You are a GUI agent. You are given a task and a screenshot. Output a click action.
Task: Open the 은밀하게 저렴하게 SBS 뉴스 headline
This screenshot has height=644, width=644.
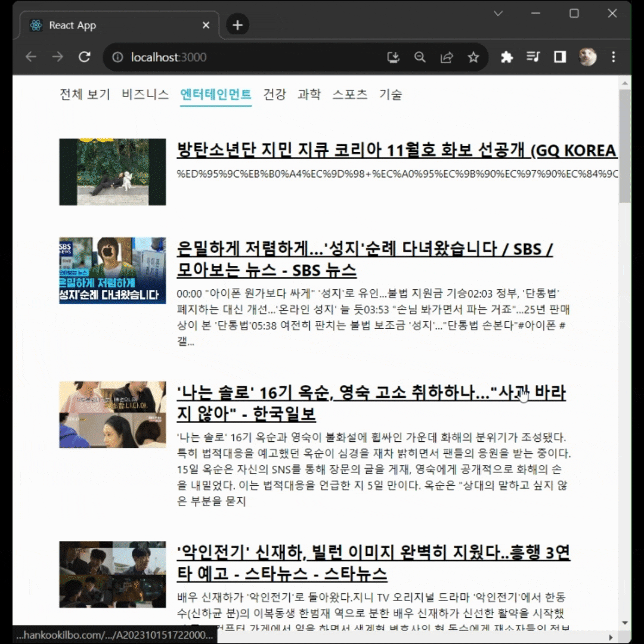[x=365, y=259]
